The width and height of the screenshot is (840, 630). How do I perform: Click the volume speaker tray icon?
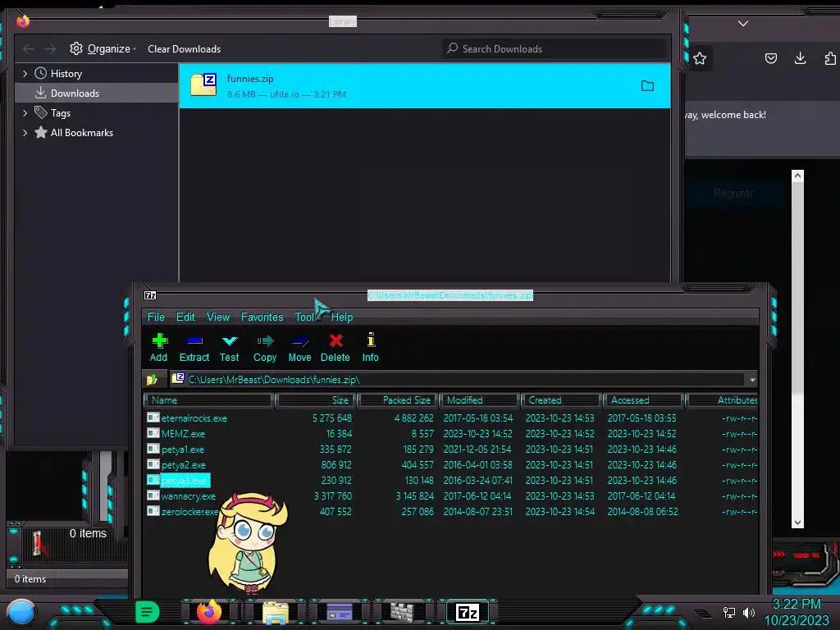(749, 612)
